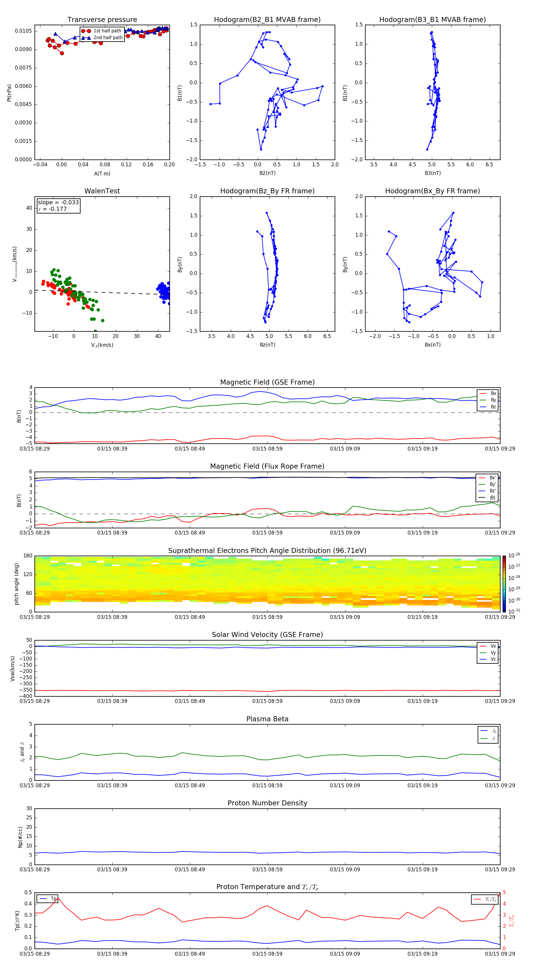Select the Vy entry in velocity legend
Viewport: 535px width, 980px height.
(x=488, y=653)
